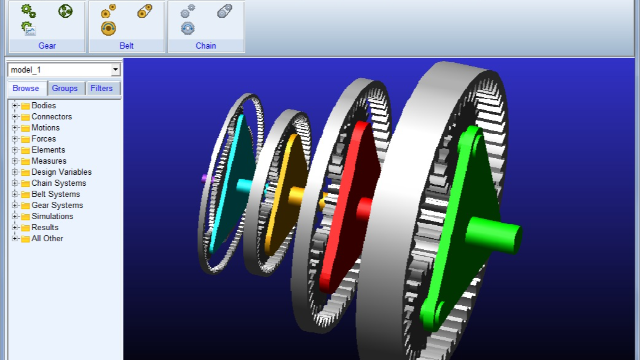
Task: Create chain sprocket icon
Action: (188, 11)
